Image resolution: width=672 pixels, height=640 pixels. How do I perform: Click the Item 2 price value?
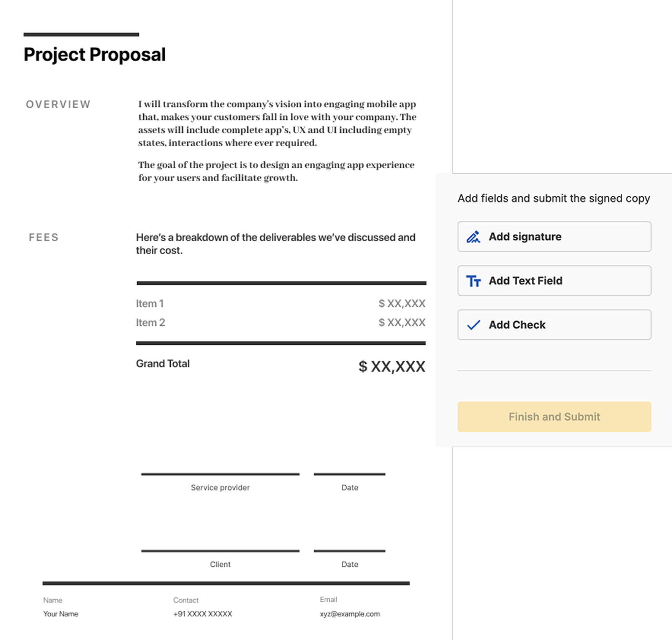coord(402,322)
